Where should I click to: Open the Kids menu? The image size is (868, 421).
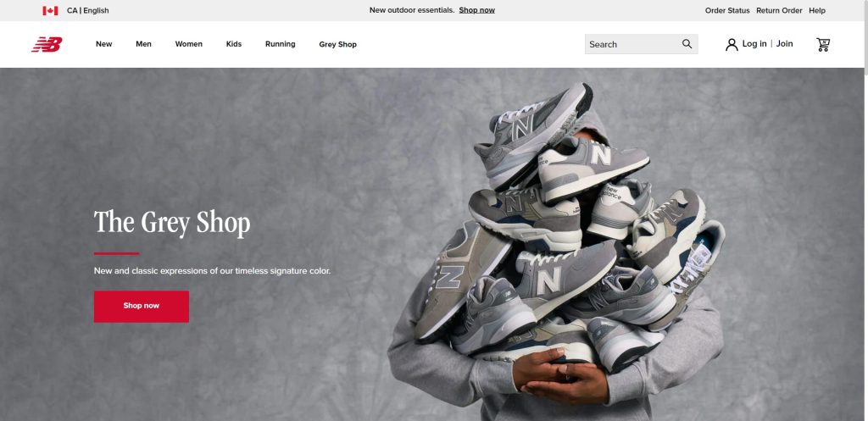point(234,44)
